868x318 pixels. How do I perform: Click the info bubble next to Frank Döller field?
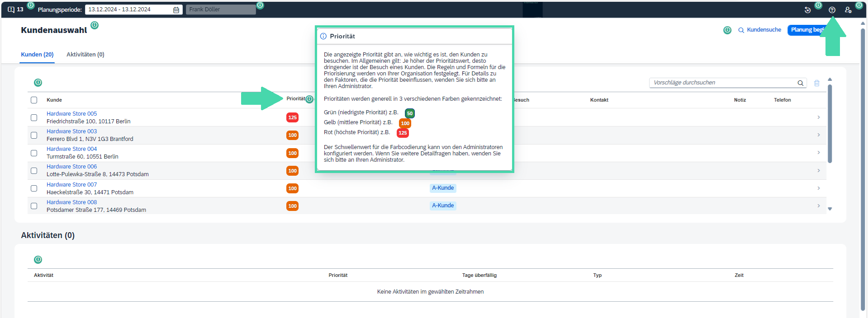(x=260, y=5)
